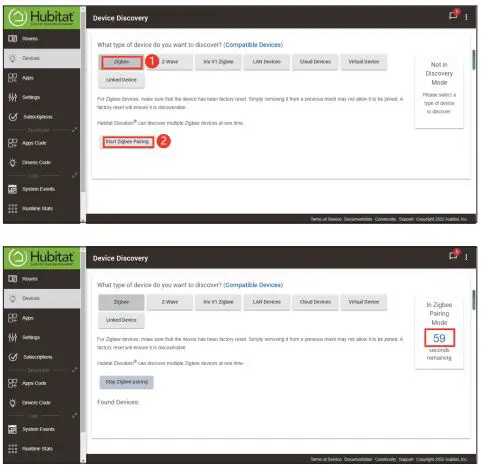Collapse Logs section in Zigbee Pairing Mode screen
The image size is (482, 466).
tap(74, 416)
